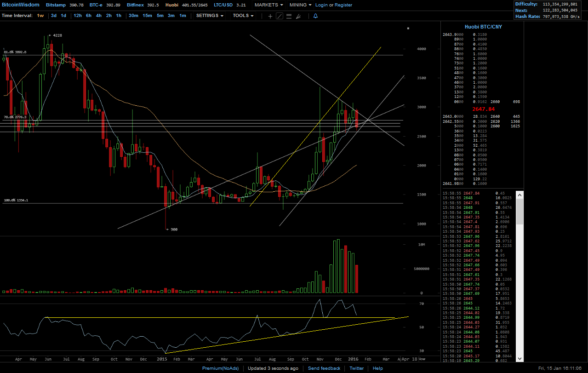588x373 pixels.
Task: Click the 61.8% 3892.8 Fibonacci label
Action: pyautogui.click(x=15, y=52)
